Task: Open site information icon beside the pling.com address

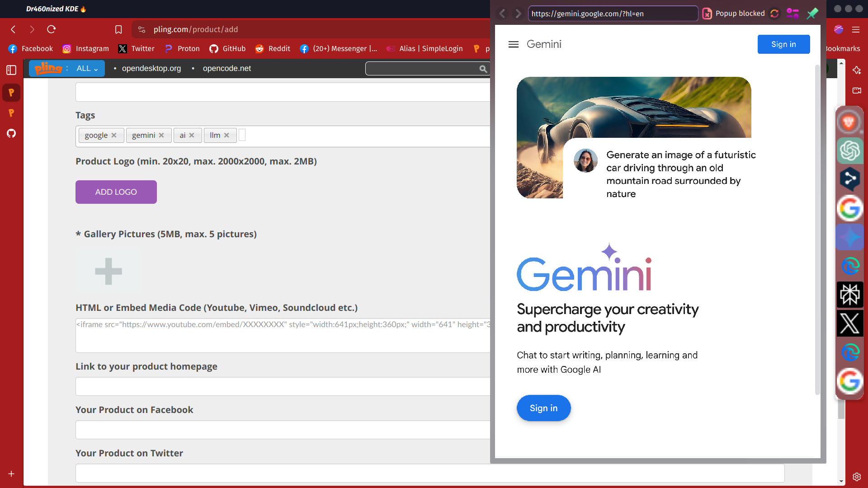Action: 142,29
